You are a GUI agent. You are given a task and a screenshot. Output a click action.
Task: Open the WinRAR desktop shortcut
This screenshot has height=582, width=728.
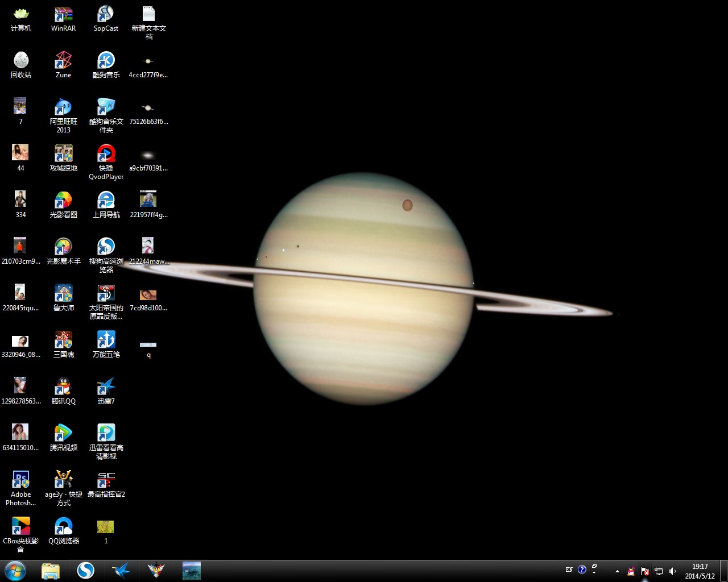tap(63, 15)
